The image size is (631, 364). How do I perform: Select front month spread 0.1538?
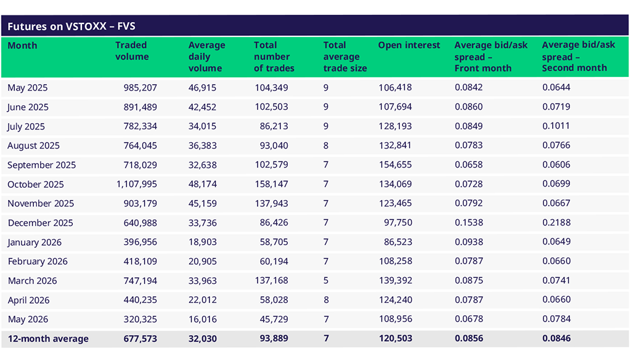tap(469, 223)
